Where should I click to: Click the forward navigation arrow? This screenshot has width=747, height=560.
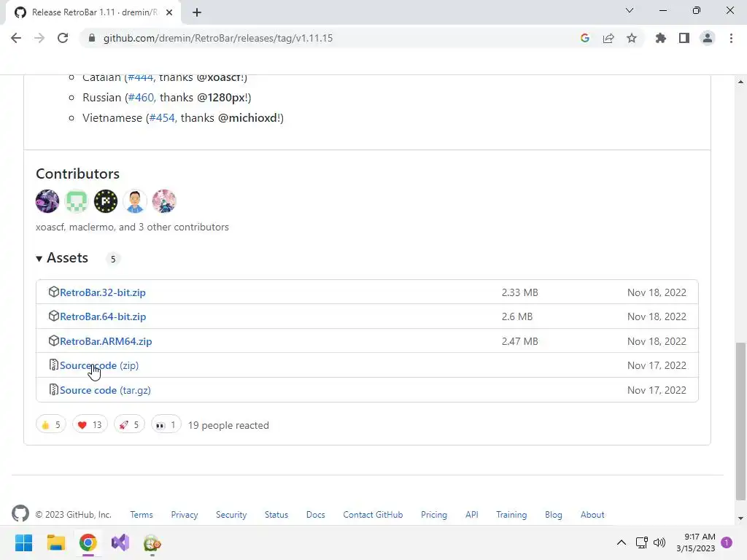[x=39, y=38]
